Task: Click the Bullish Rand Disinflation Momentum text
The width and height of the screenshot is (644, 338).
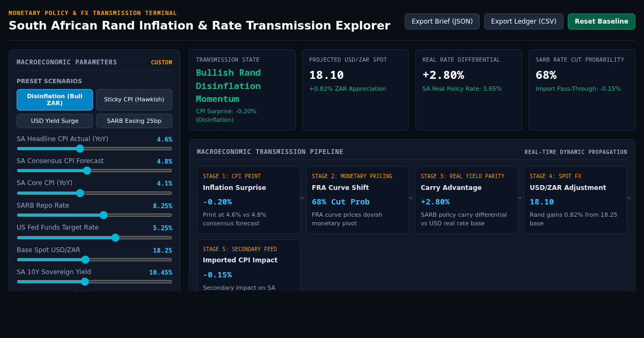Action: 228,86
